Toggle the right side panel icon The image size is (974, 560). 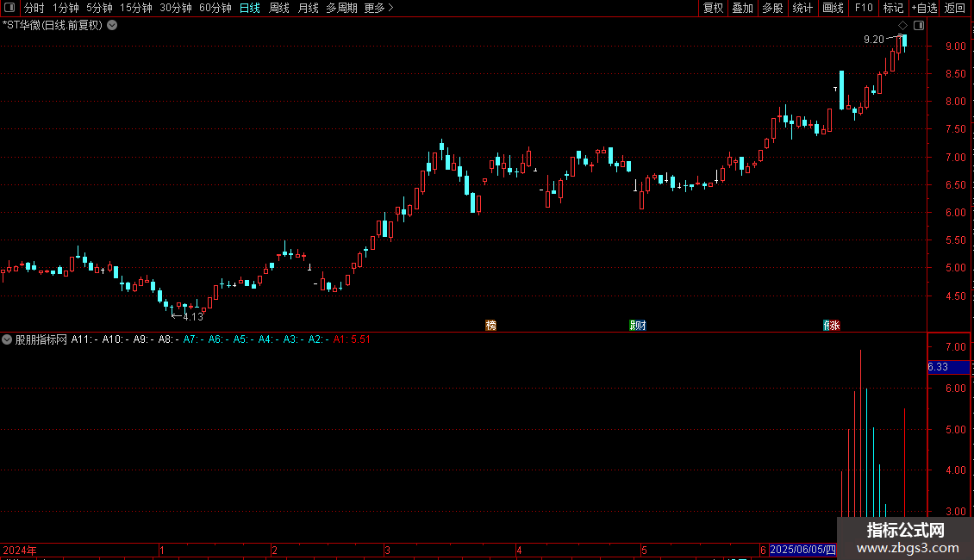919,26
